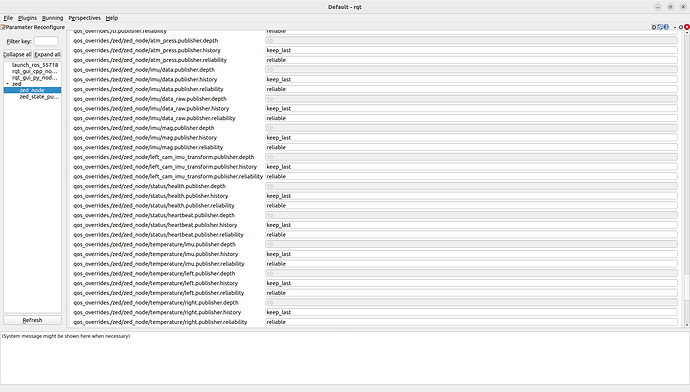The image size is (690, 392).
Task: Edit imu/data_raw.publisher.history value field
Action: pos(471,108)
